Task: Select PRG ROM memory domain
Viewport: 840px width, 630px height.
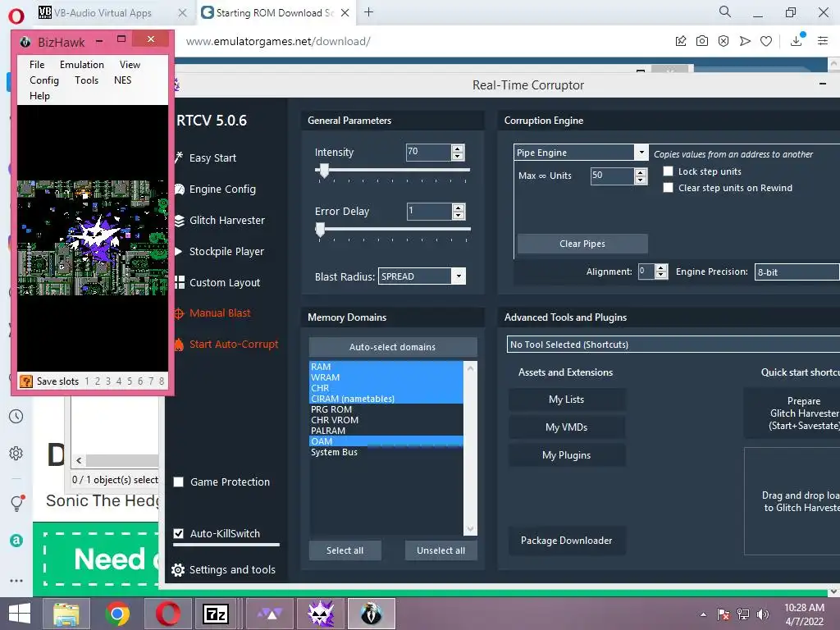Action: tap(386, 409)
